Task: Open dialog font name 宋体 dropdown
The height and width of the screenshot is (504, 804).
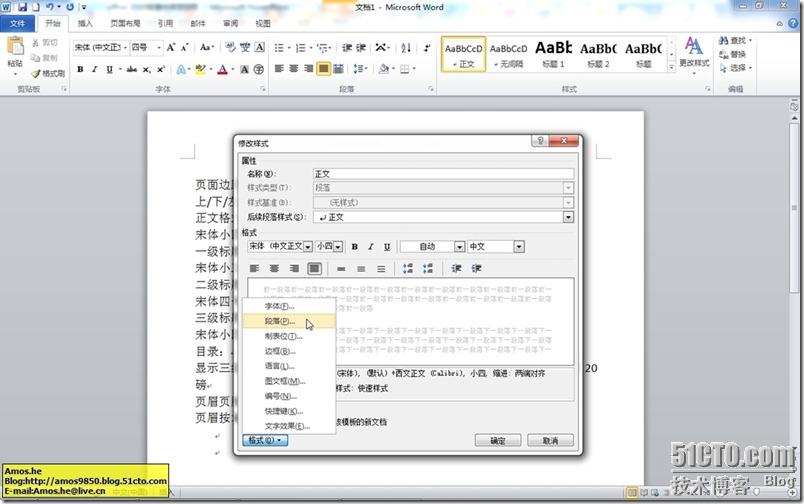Action: click(308, 247)
